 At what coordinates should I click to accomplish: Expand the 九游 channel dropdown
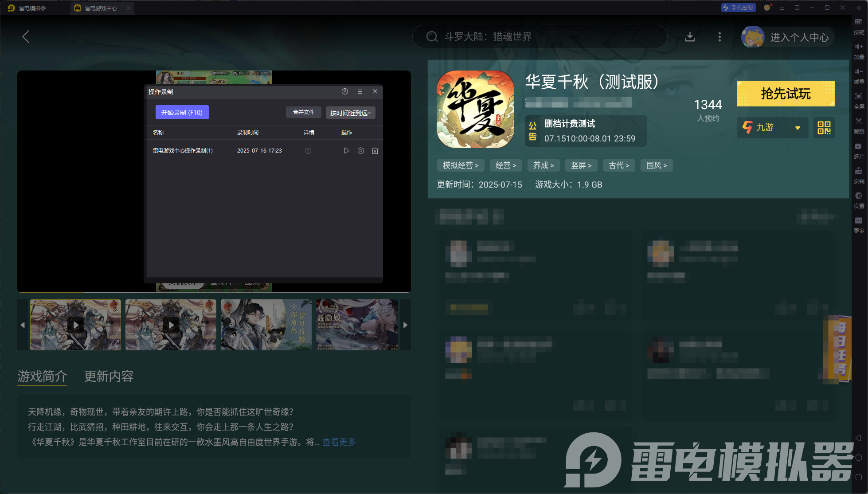(798, 128)
